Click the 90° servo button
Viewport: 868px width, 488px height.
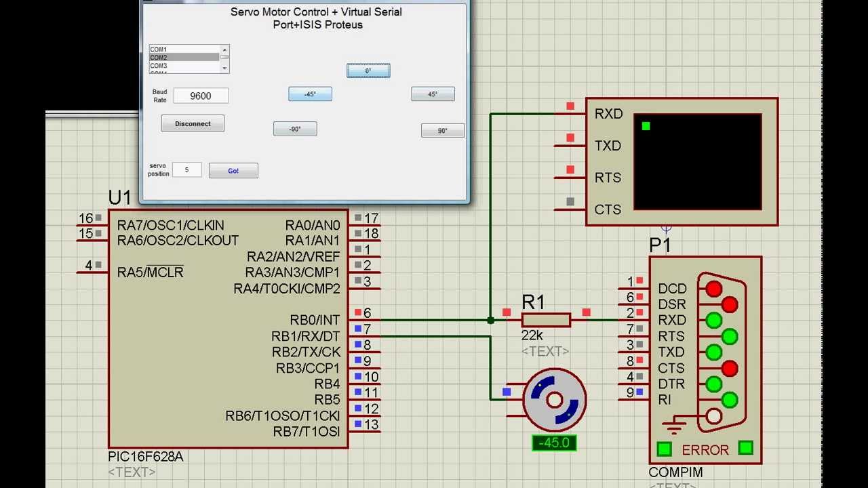[443, 130]
